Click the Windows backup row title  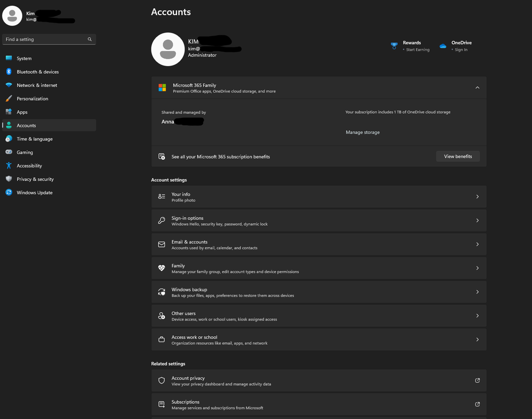pos(189,290)
